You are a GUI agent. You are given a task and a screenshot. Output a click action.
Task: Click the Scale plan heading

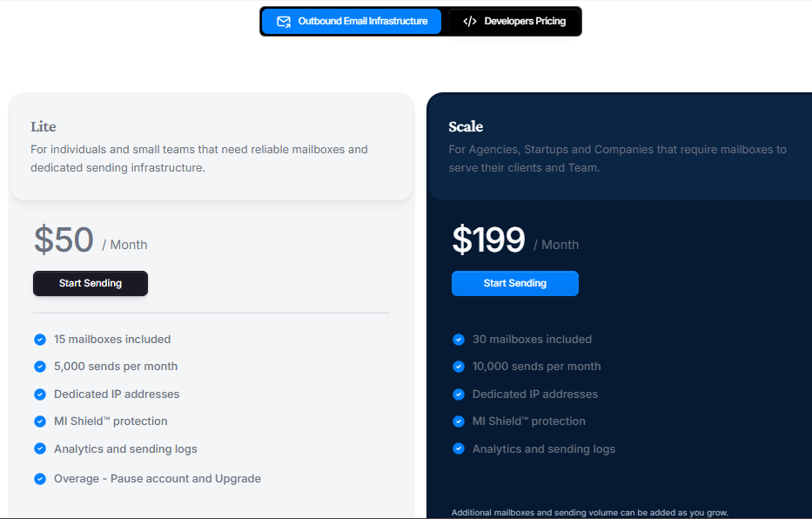pyautogui.click(x=466, y=126)
